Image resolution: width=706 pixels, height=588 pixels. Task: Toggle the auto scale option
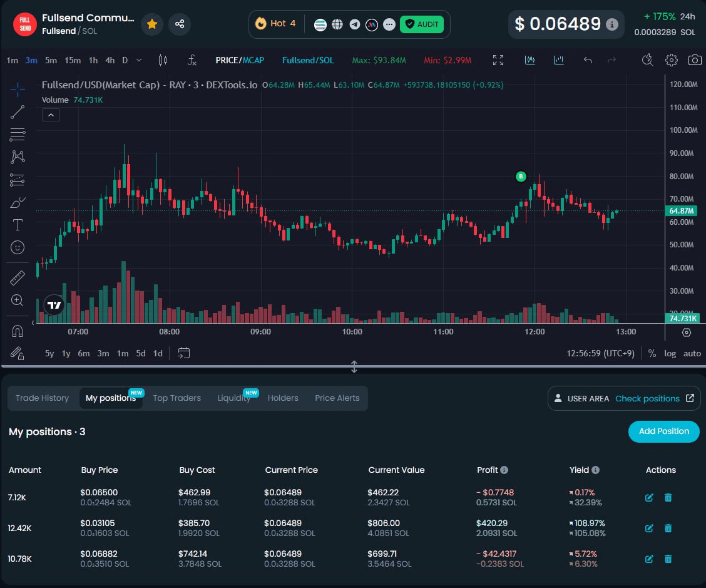coord(692,353)
